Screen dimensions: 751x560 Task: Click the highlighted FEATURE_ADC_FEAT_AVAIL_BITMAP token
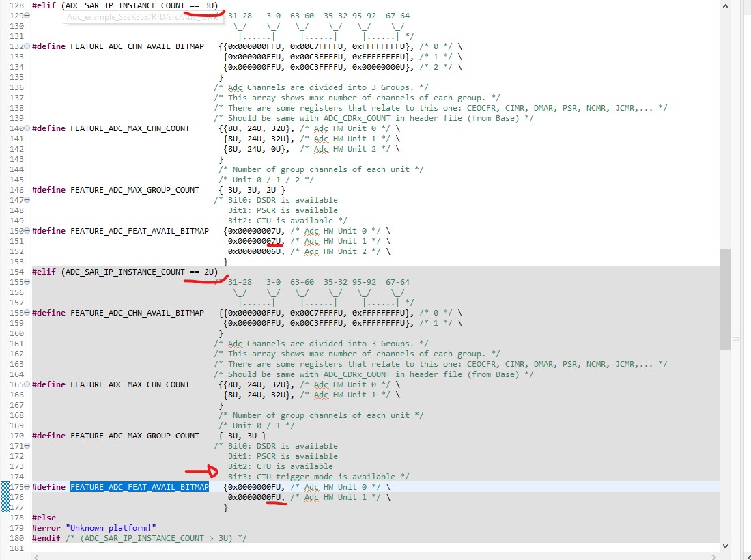click(x=139, y=487)
